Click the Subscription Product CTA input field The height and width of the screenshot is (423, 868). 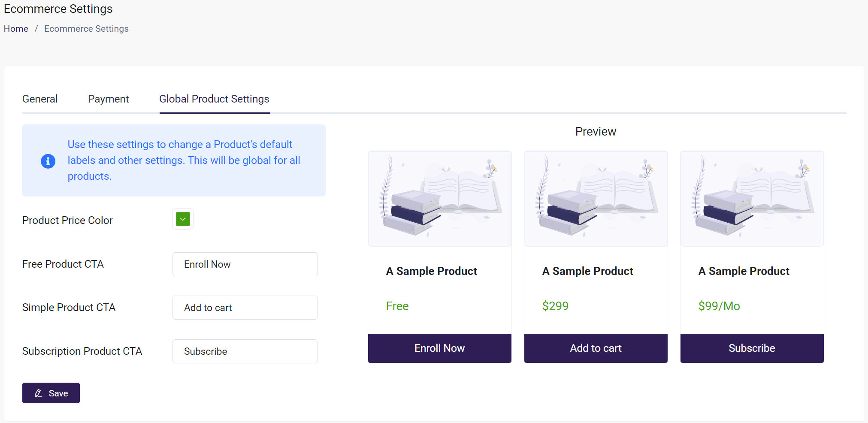click(245, 351)
